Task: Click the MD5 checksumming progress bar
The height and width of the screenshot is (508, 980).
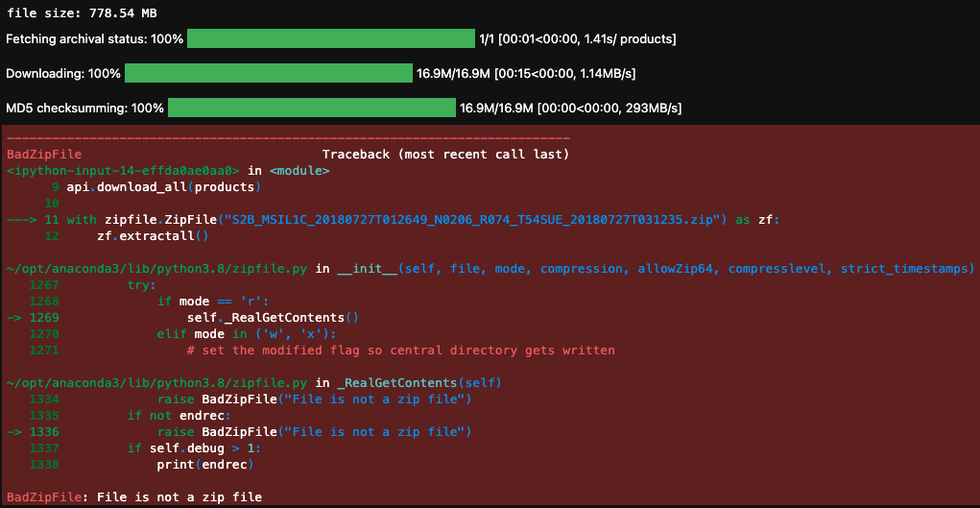Action: click(312, 108)
